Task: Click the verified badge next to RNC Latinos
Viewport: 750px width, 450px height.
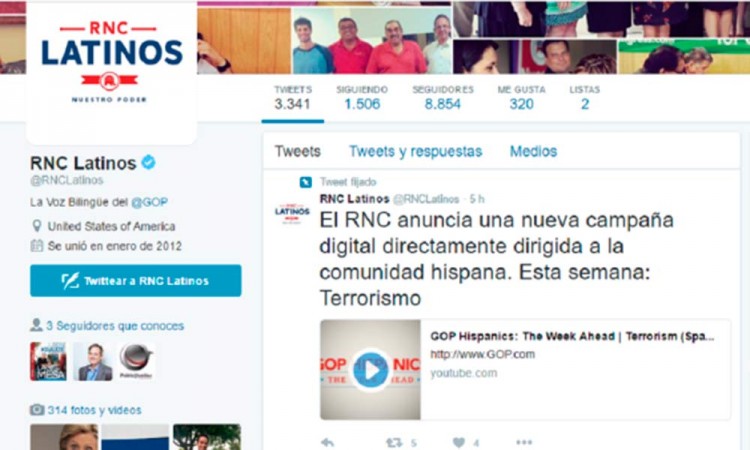Action: [x=148, y=163]
